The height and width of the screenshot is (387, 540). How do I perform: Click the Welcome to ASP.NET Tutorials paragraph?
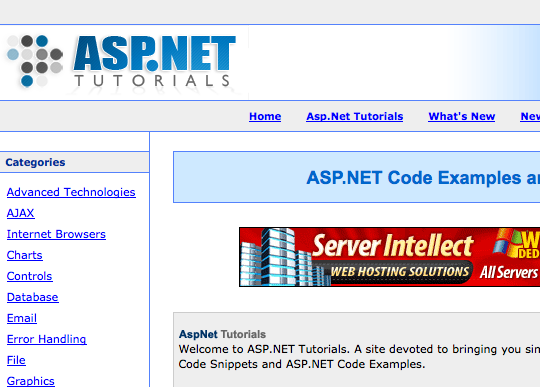click(x=359, y=357)
